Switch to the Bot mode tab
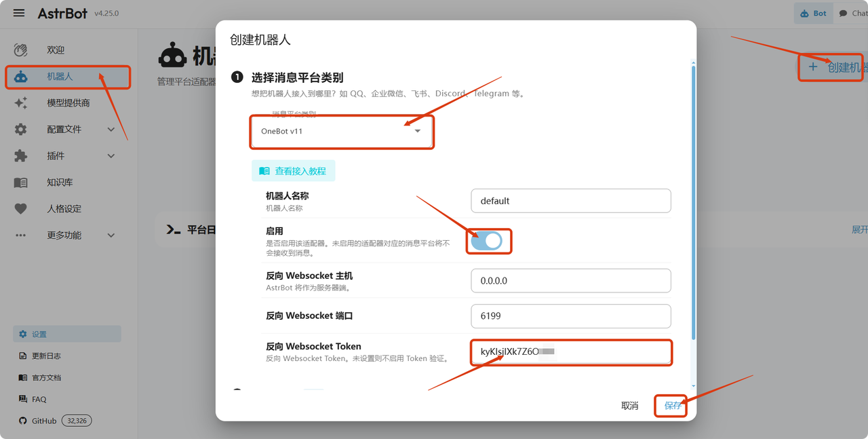 coord(814,14)
